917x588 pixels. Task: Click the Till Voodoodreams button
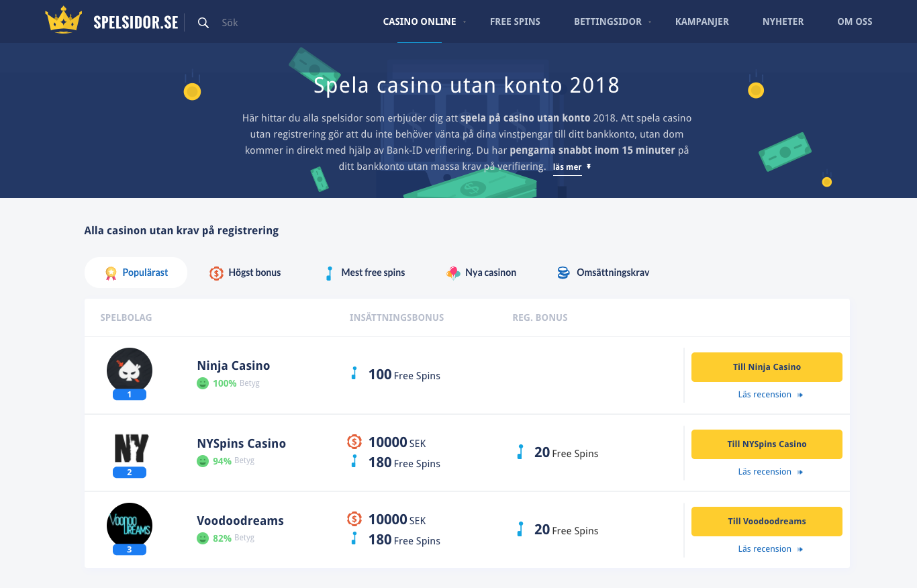767,522
